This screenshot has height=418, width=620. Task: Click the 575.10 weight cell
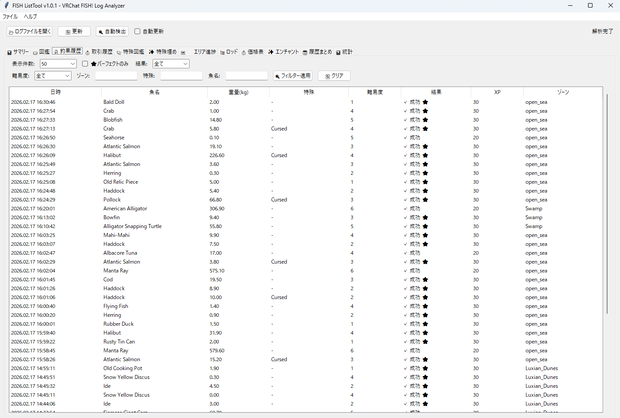tap(217, 271)
